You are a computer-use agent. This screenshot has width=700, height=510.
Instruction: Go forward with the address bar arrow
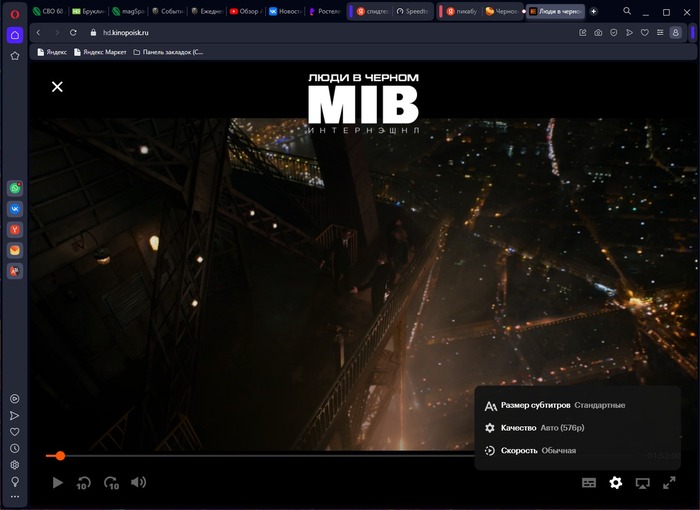(57, 33)
